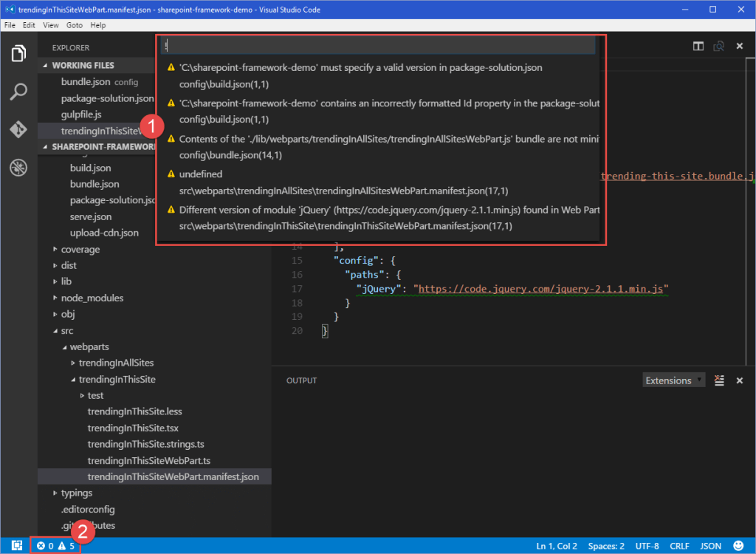Clear the Output panel content
Viewport: 756px width, 554px height.
(x=719, y=380)
